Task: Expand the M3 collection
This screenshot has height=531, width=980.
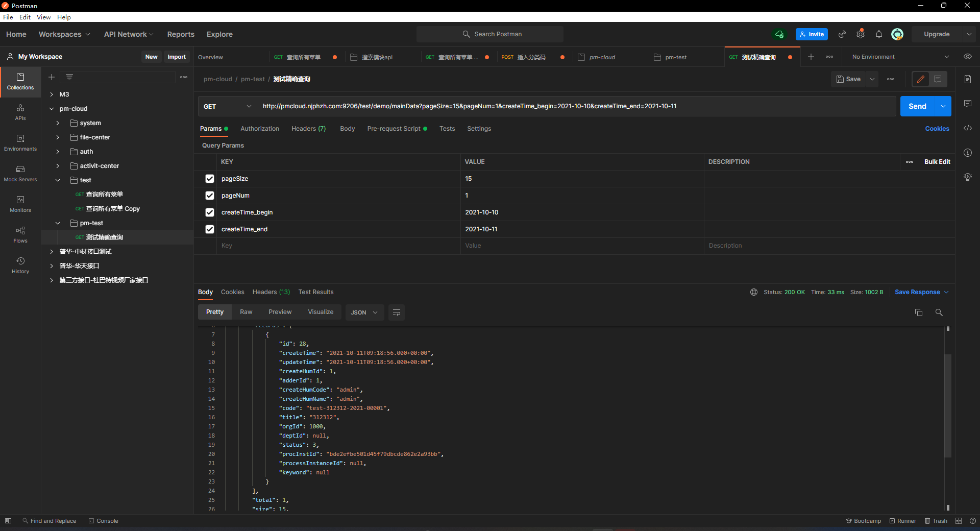Action: click(52, 94)
